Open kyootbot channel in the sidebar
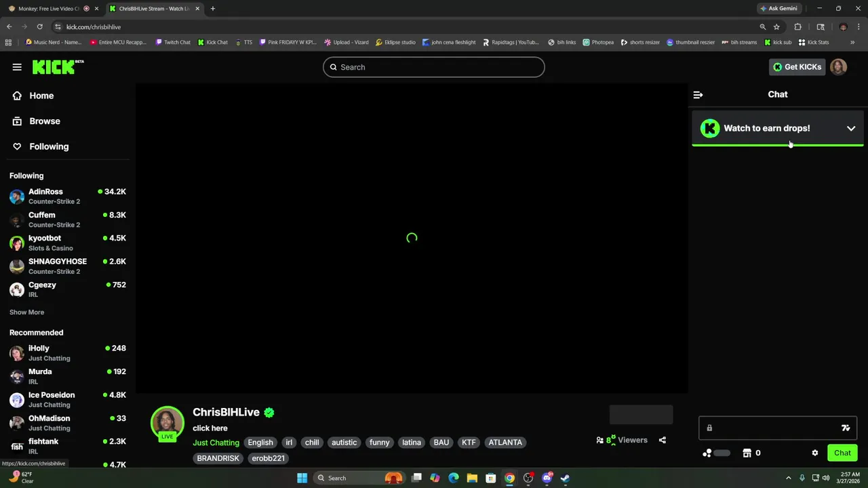868x488 pixels. coord(68,243)
